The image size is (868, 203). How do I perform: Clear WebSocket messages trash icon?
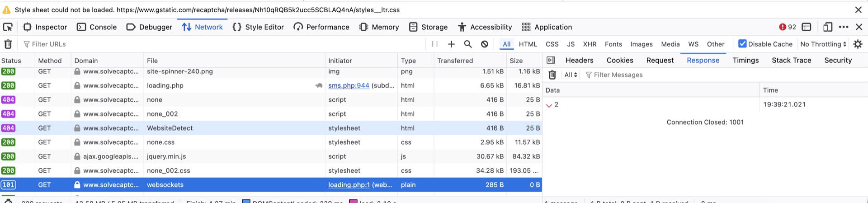click(x=552, y=75)
